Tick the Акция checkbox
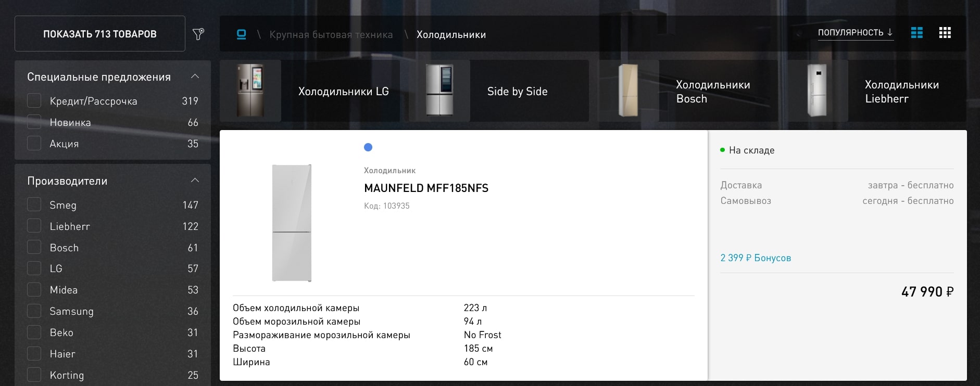The width and height of the screenshot is (980, 386). pyautogui.click(x=34, y=144)
